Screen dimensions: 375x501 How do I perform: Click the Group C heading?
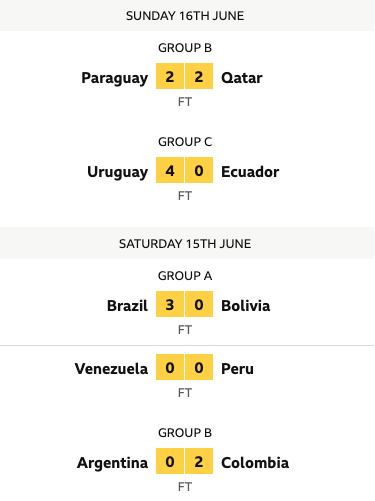click(185, 142)
